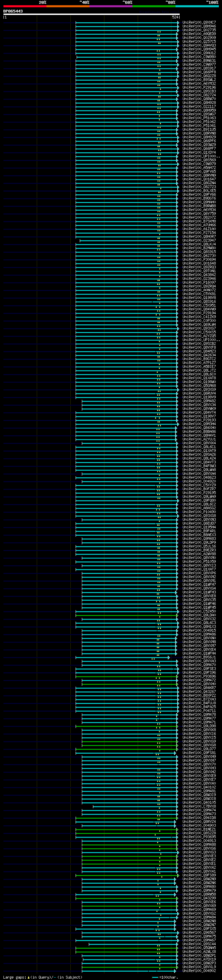Screen dimensions: 222x980
Task: Click the orange ~40% identity legend bar
Action: 68,6
